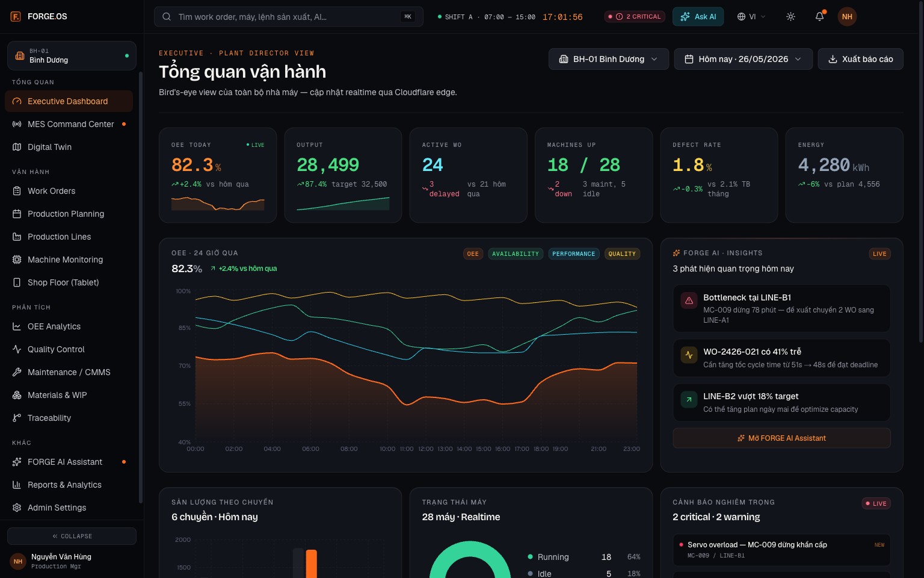Viewport: 924px width, 578px height.
Task: Click the FORGE AI Assistant sparkle icon
Action: point(17,462)
